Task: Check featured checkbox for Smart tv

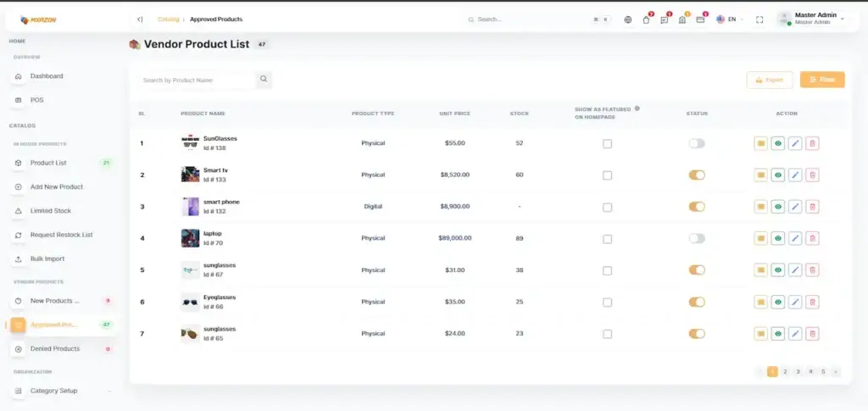Action: click(x=607, y=175)
